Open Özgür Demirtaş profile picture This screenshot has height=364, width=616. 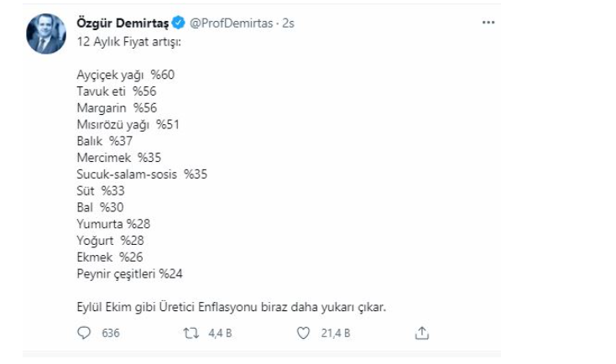(x=44, y=34)
